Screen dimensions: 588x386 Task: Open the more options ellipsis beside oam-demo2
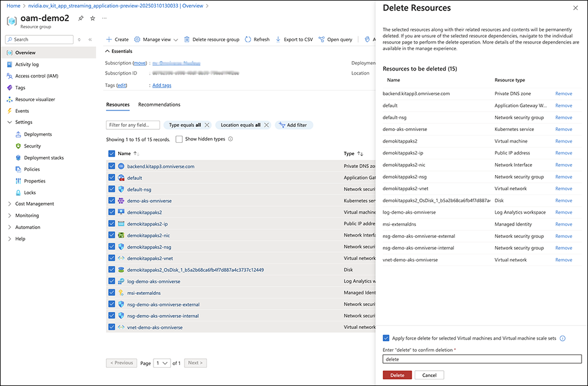click(x=104, y=18)
